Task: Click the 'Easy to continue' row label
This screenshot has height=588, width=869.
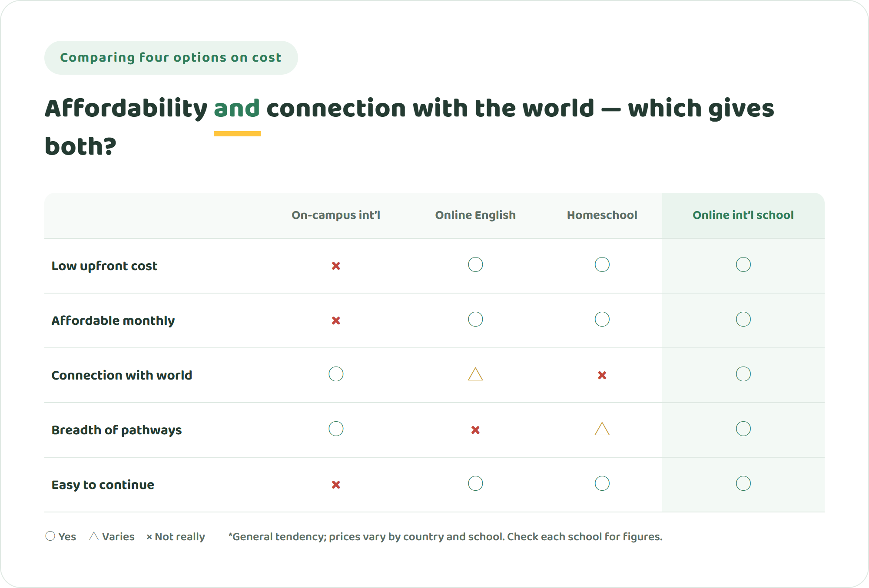Action: [x=103, y=485]
